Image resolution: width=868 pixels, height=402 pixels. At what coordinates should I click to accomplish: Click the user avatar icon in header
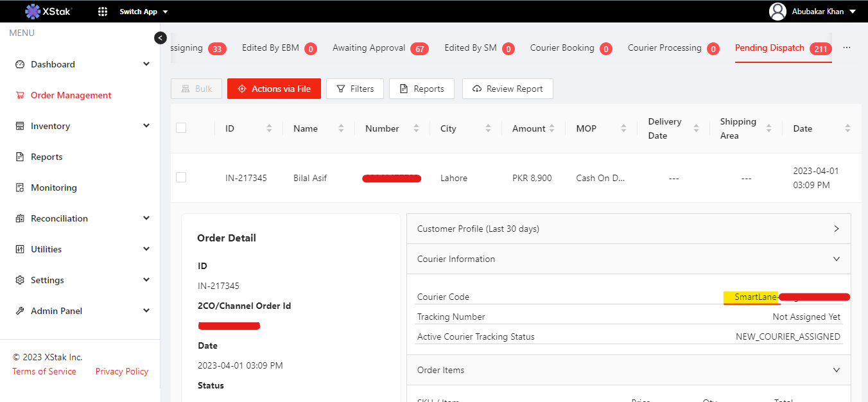777,12
